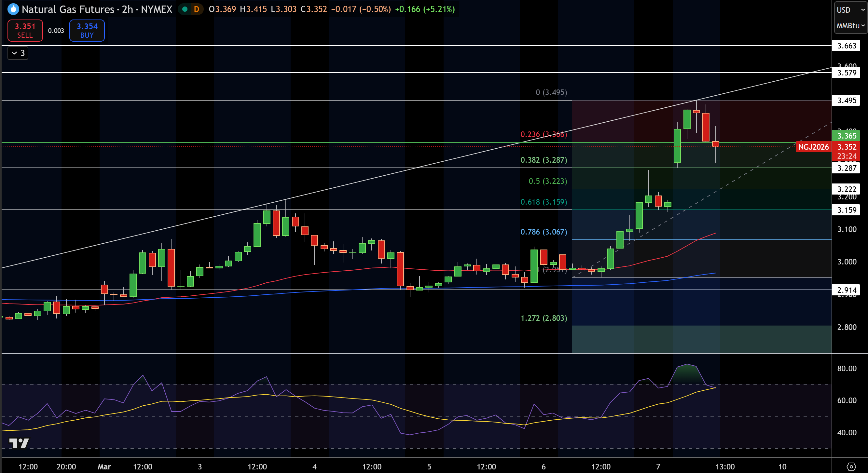868x473 pixels.
Task: Click the green market status dot
Action: [185, 9]
